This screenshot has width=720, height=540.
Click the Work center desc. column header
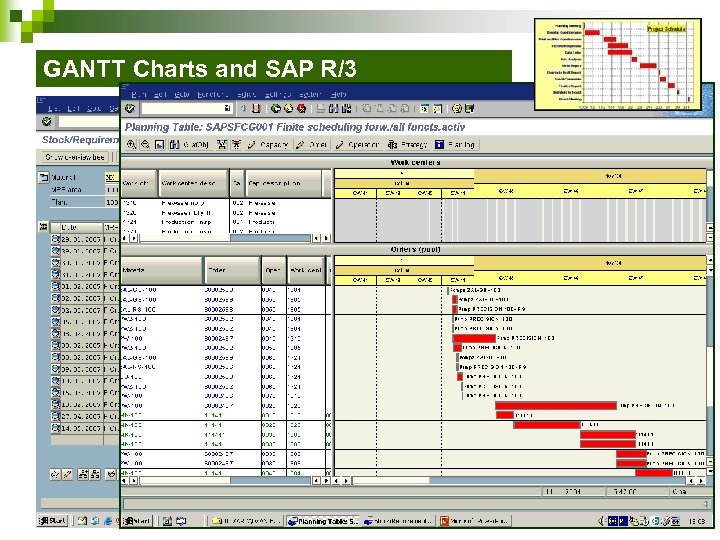(193, 183)
